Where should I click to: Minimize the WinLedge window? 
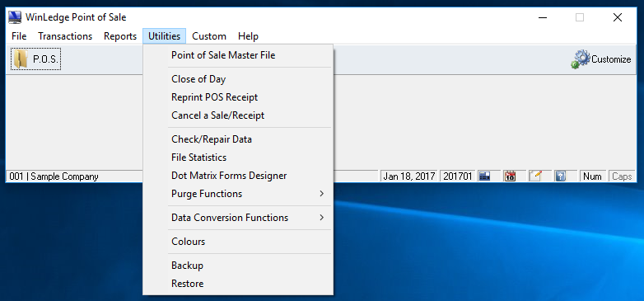(543, 17)
